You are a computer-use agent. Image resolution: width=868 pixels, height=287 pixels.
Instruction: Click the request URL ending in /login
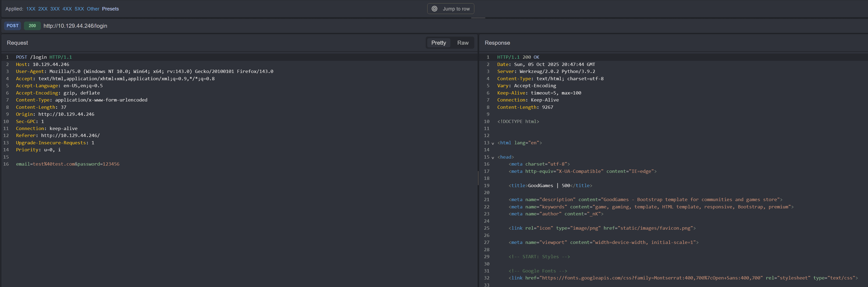pyautogui.click(x=75, y=26)
